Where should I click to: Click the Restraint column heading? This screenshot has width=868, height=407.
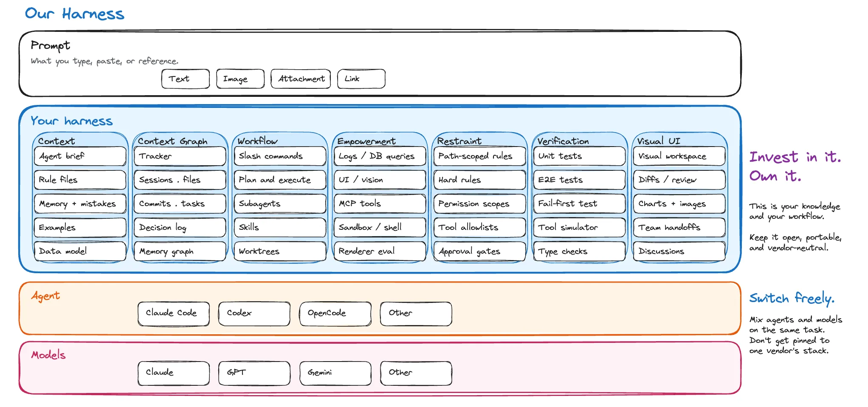coord(459,141)
